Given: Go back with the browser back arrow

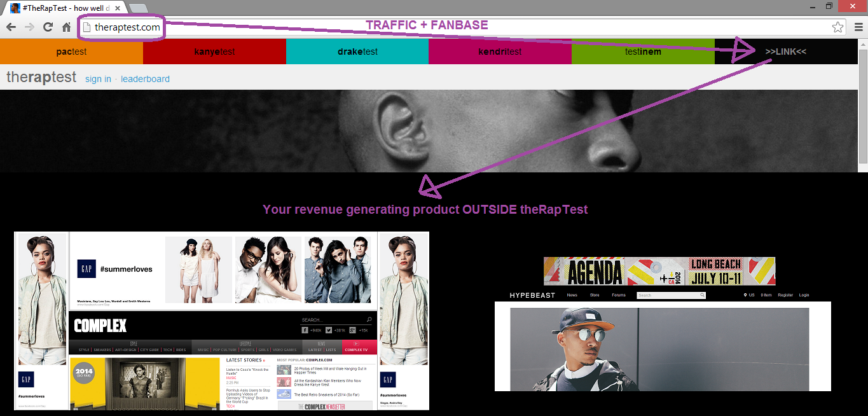Looking at the screenshot, I should click(11, 27).
